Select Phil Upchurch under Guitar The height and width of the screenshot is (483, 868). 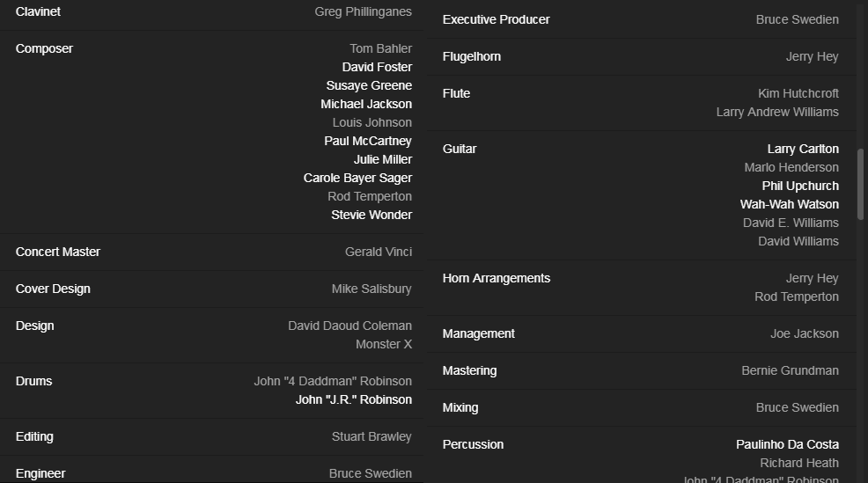tap(800, 186)
